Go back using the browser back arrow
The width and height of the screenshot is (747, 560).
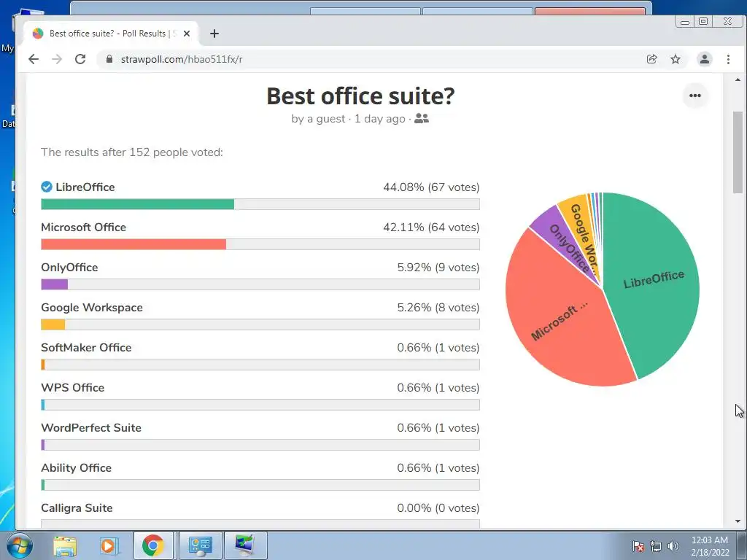34,59
